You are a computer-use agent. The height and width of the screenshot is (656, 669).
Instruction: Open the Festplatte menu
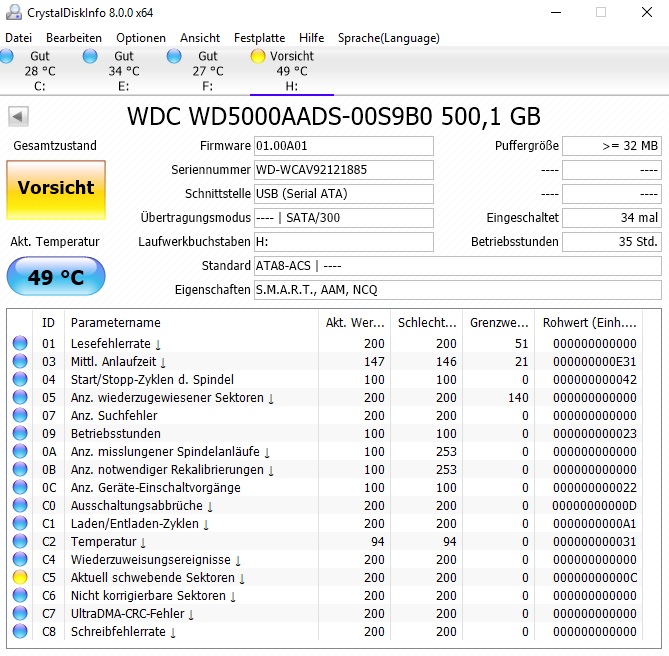pos(259,38)
